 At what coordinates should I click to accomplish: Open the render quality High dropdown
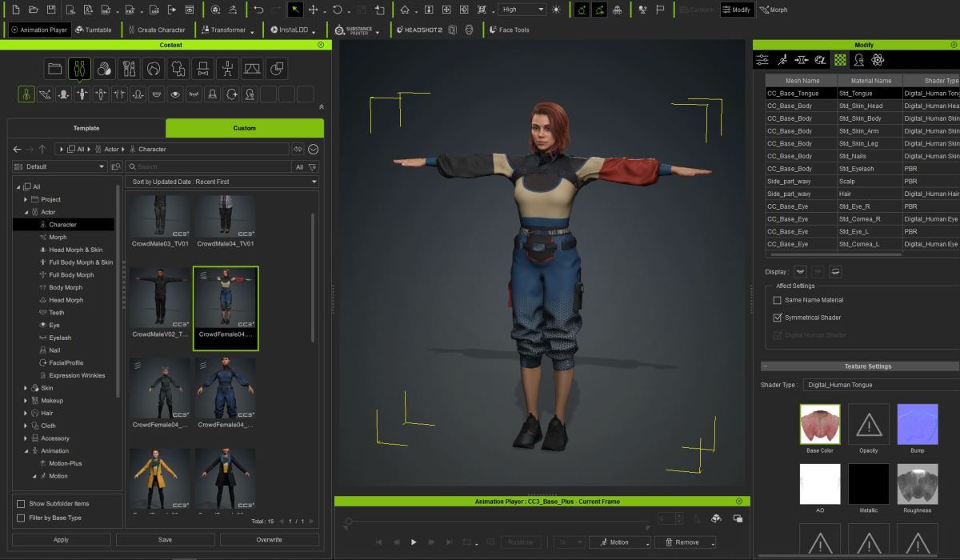[521, 10]
